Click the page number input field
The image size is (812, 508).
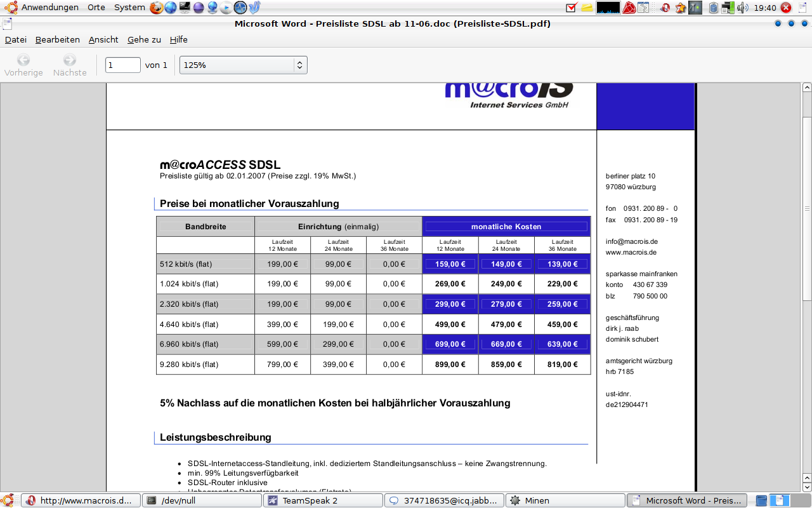coord(123,65)
